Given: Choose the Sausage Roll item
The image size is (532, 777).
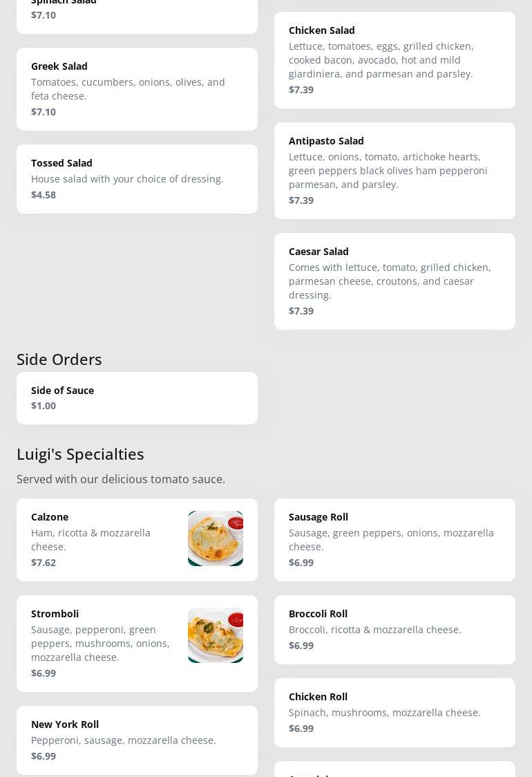Looking at the screenshot, I should [x=395, y=540].
